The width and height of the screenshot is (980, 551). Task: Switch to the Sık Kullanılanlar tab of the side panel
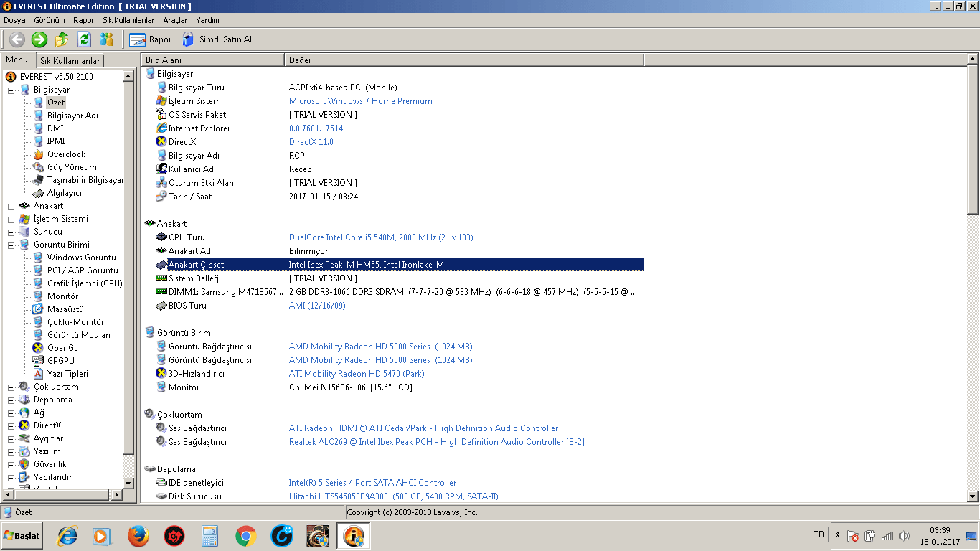(x=70, y=61)
